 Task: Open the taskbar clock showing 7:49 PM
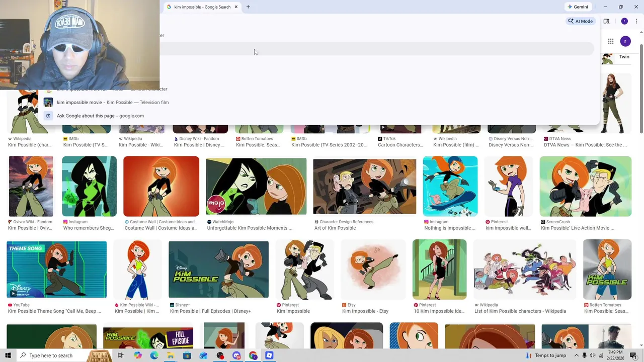616,355
